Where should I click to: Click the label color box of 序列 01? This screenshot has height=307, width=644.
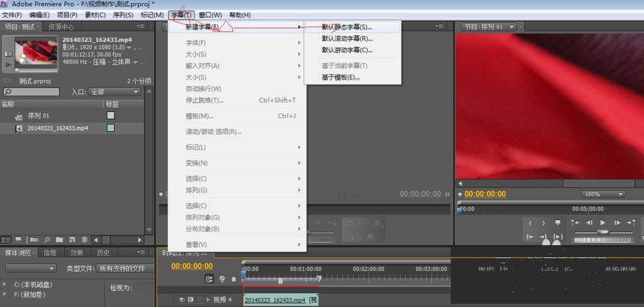[x=110, y=116]
